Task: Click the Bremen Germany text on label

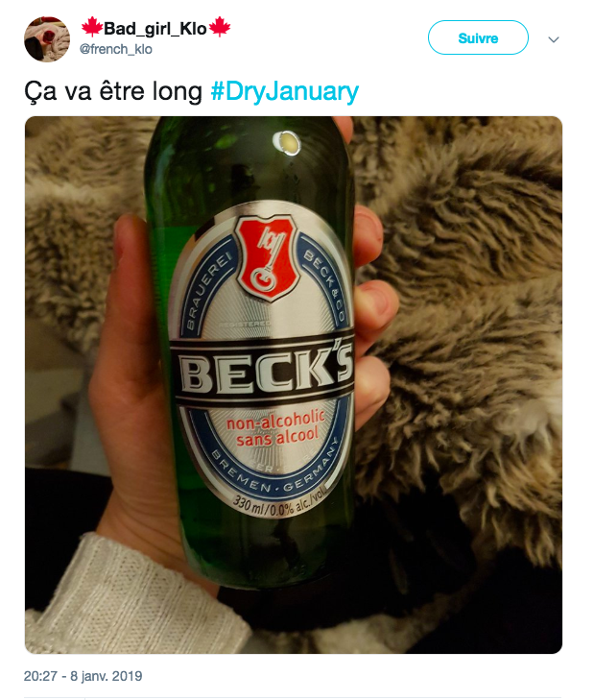Action: 274,473
